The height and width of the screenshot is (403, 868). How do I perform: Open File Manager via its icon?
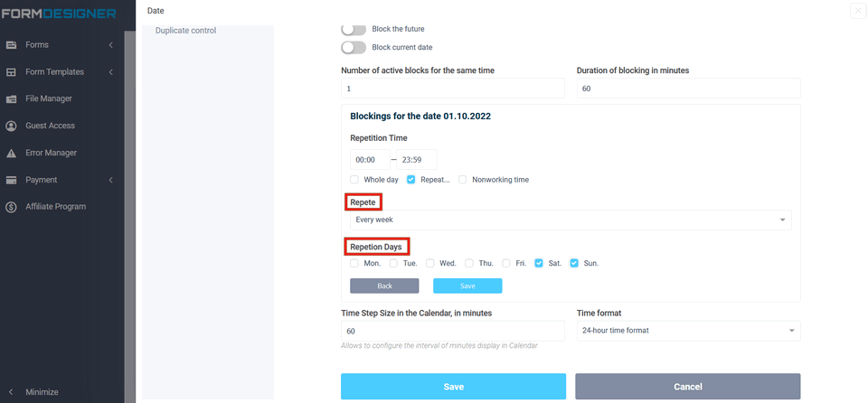(x=12, y=99)
